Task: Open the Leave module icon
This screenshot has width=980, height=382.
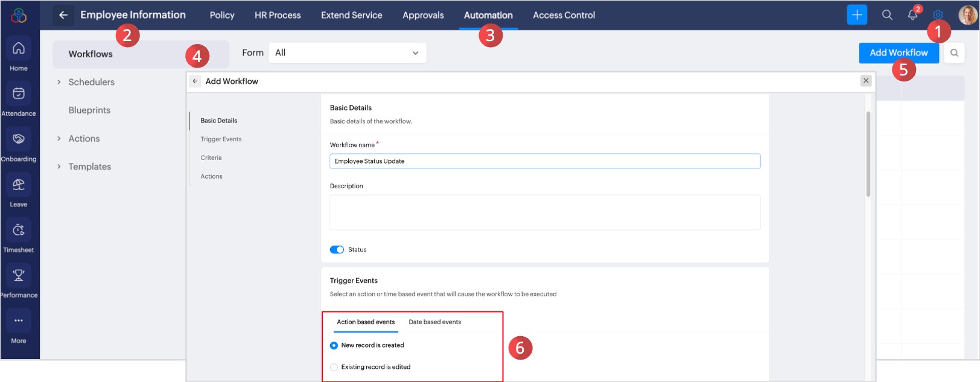Action: point(19,185)
